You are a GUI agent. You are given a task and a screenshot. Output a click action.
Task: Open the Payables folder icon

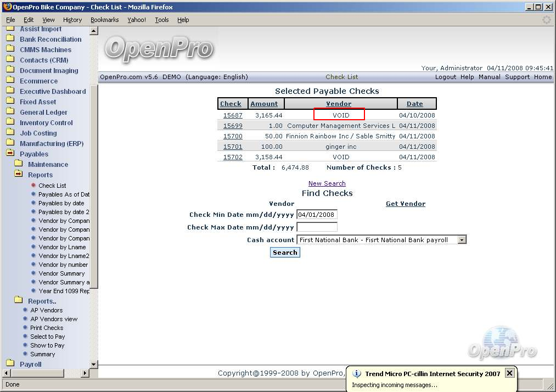click(x=10, y=154)
